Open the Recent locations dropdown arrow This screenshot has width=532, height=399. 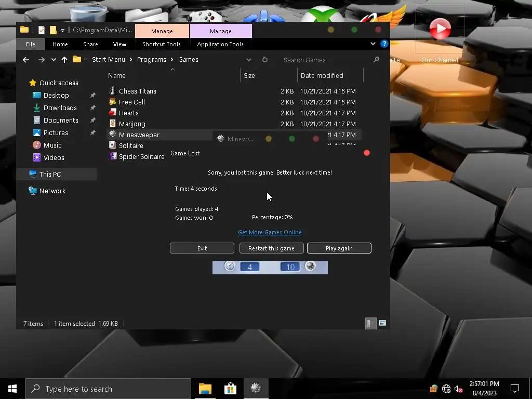(54, 60)
